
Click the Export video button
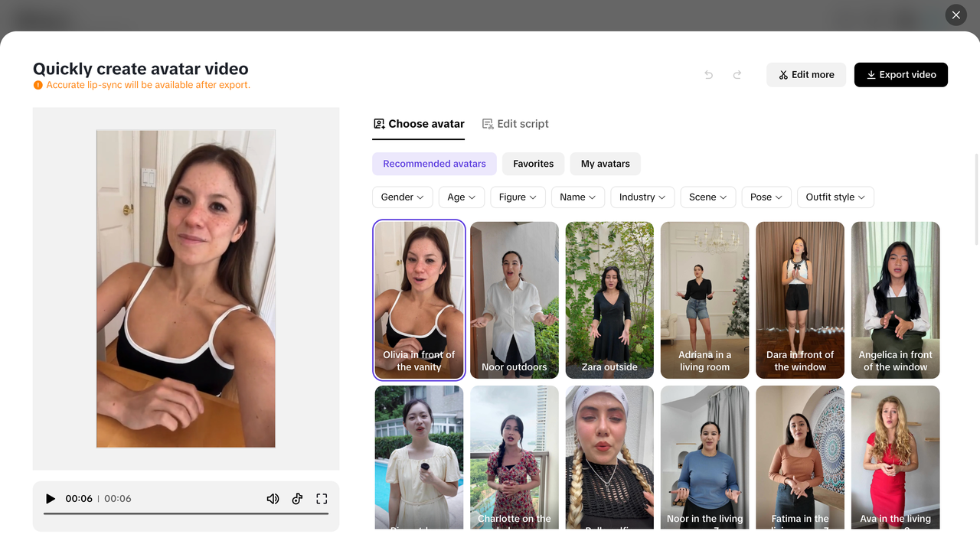click(x=900, y=74)
